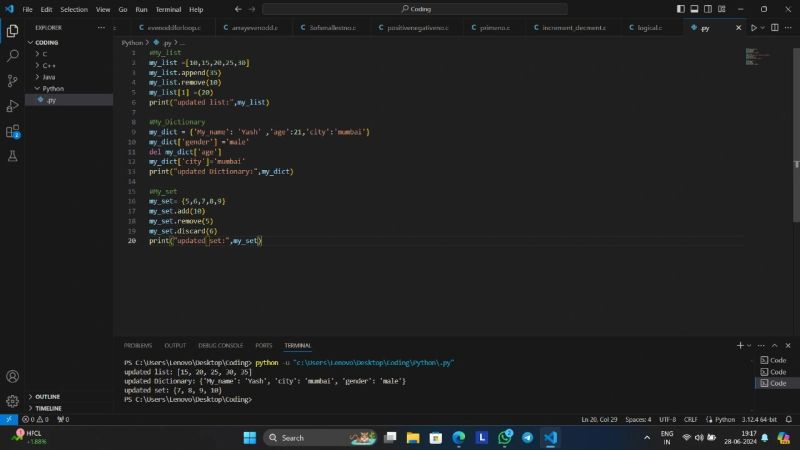Toggle the primary side bar layout button
The width and height of the screenshot is (800, 450).
pos(681,9)
